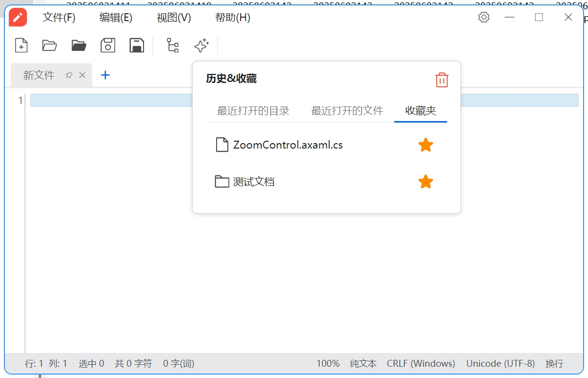
Task: Change CRLF (Windows) line ending
Action: coord(421,364)
